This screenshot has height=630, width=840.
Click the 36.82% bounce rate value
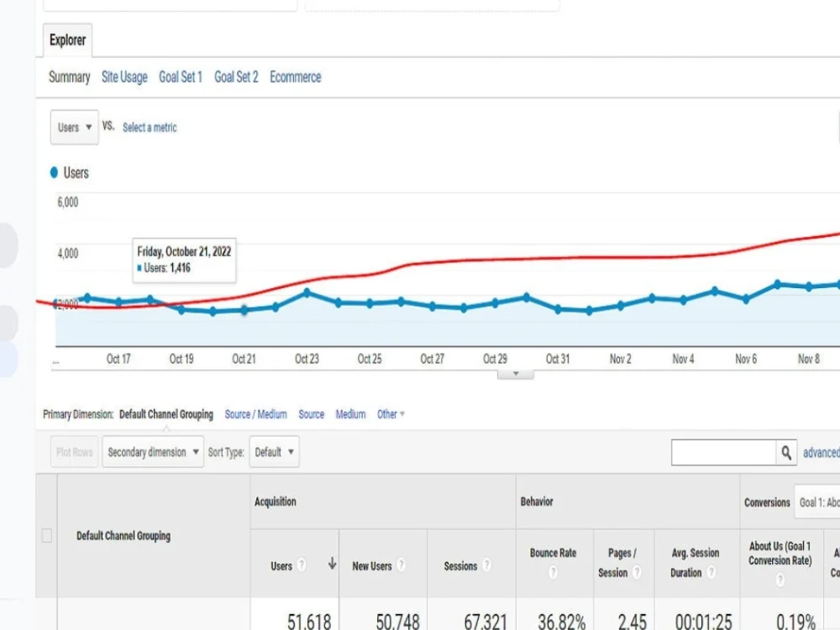561,622
